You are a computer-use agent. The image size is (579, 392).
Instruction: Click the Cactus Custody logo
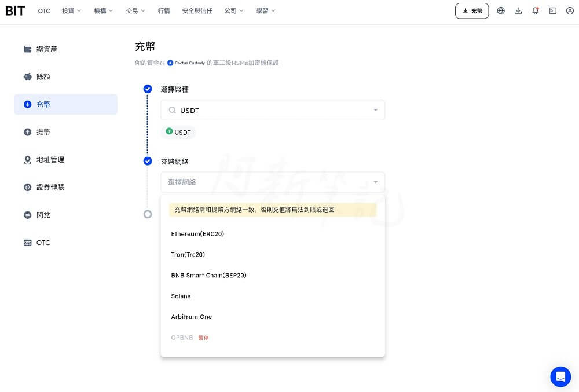point(186,63)
